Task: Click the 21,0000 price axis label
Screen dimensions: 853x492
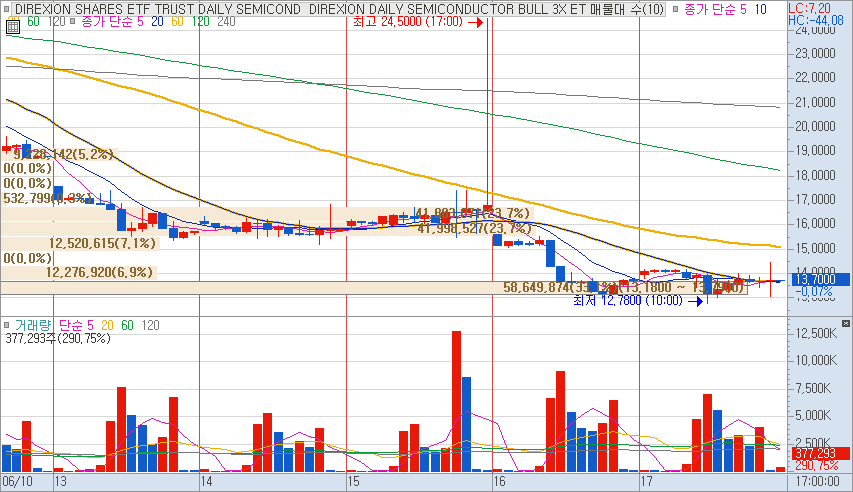Action: (x=815, y=102)
